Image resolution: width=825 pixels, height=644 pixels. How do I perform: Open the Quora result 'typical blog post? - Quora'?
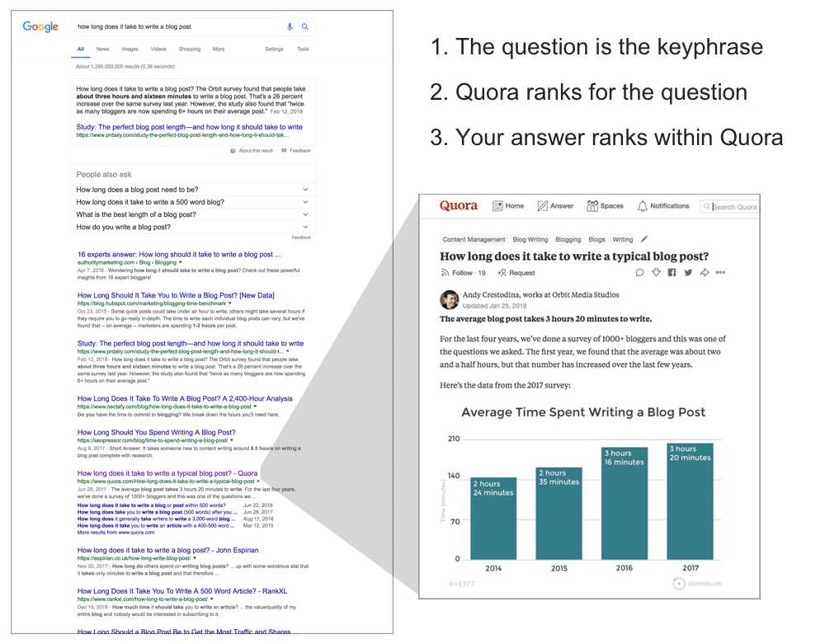coord(167,473)
